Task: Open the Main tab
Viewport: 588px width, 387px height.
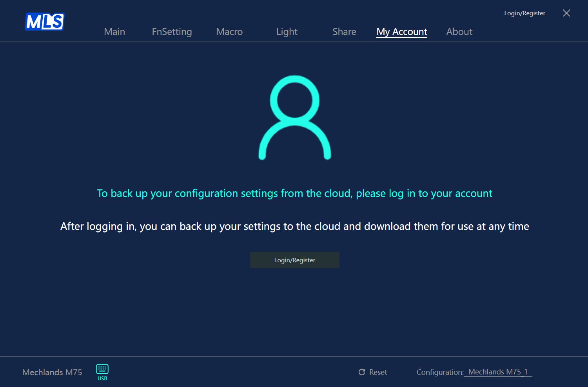Action: pyautogui.click(x=114, y=32)
